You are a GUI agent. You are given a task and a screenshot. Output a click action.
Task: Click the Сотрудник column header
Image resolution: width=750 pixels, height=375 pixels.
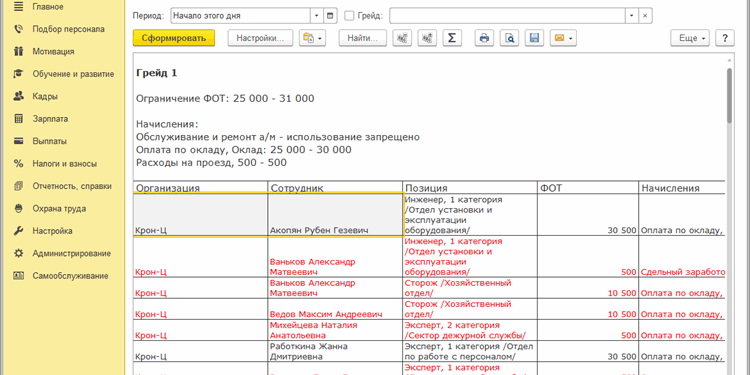tap(335, 188)
